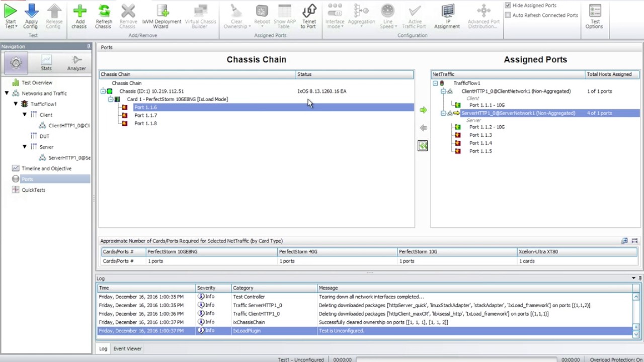This screenshot has height=362, width=644.
Task: Select the Log tab at the bottom
Action: tap(103, 348)
